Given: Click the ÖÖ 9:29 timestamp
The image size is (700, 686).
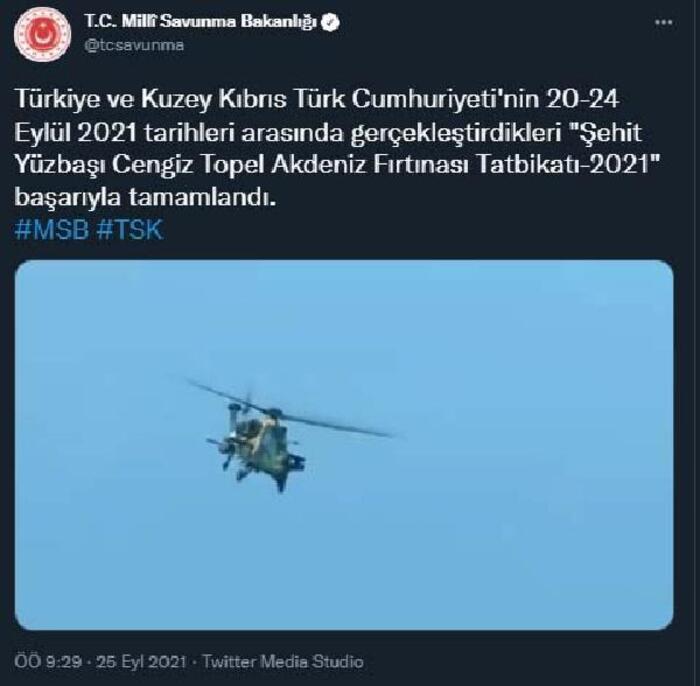Looking at the screenshot, I should [x=48, y=661].
